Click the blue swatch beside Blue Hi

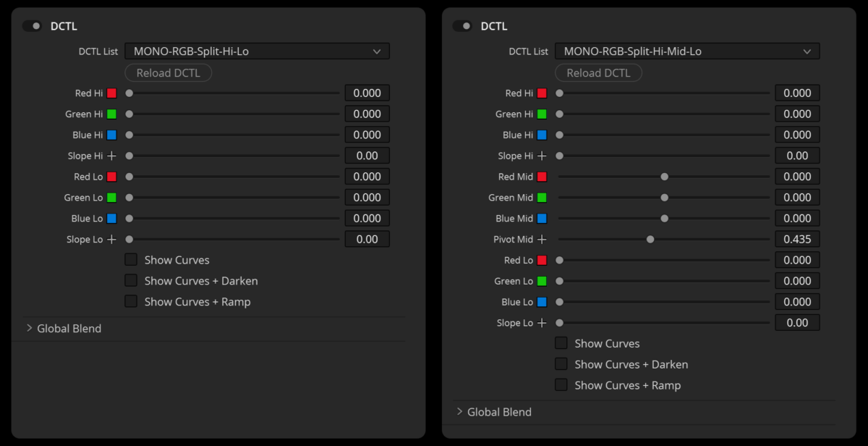point(112,135)
